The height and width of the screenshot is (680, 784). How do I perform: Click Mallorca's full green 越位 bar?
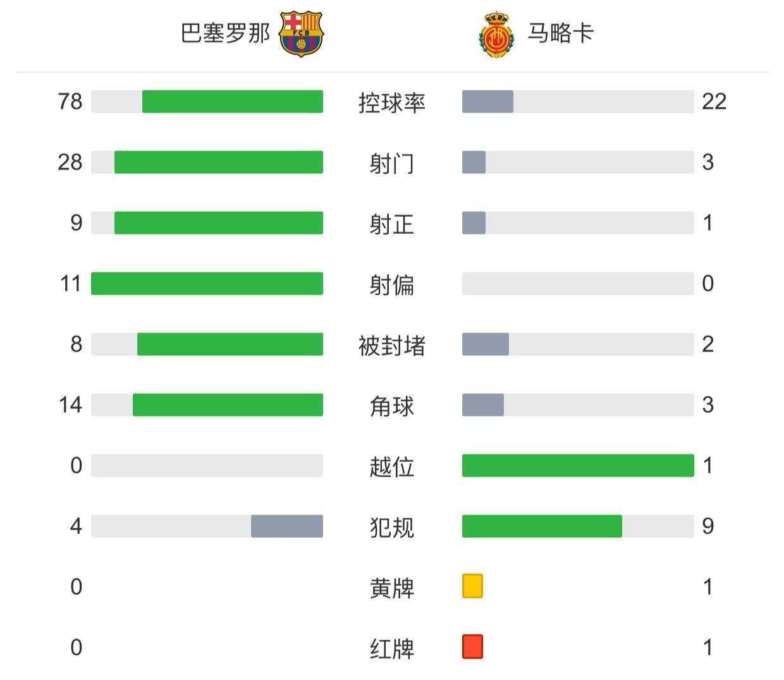pyautogui.click(x=578, y=466)
